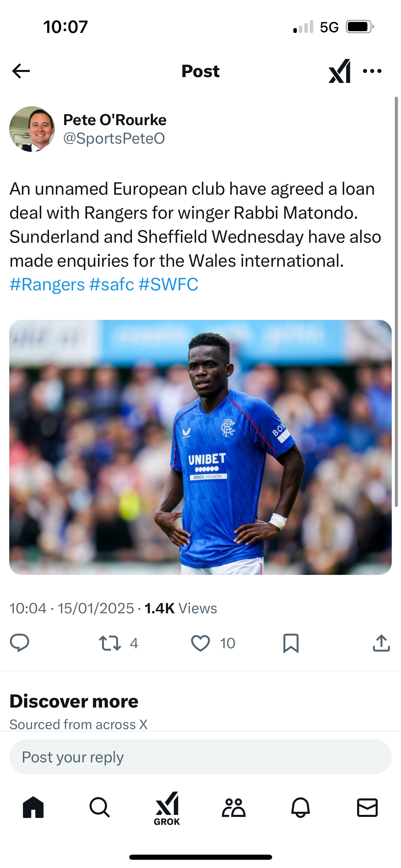Repost this post with the repost icon
Image resolution: width=401 pixels, height=868 pixels.
pos(110,643)
